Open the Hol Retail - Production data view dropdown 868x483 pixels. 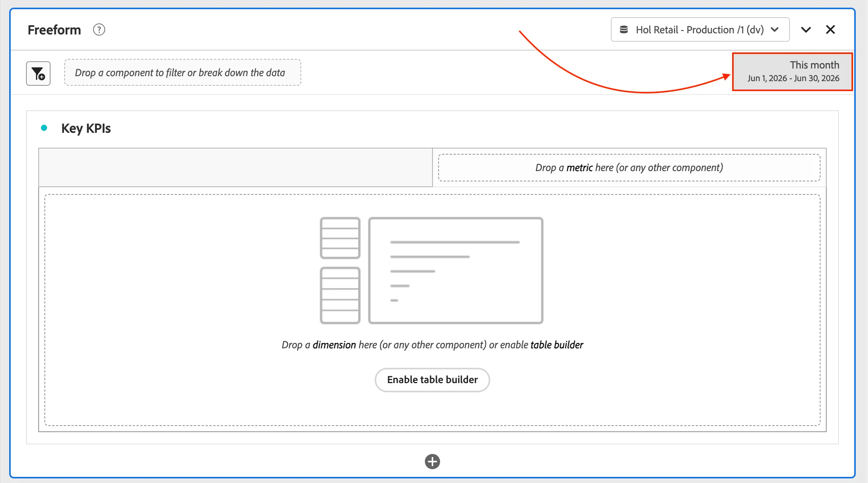pos(700,29)
